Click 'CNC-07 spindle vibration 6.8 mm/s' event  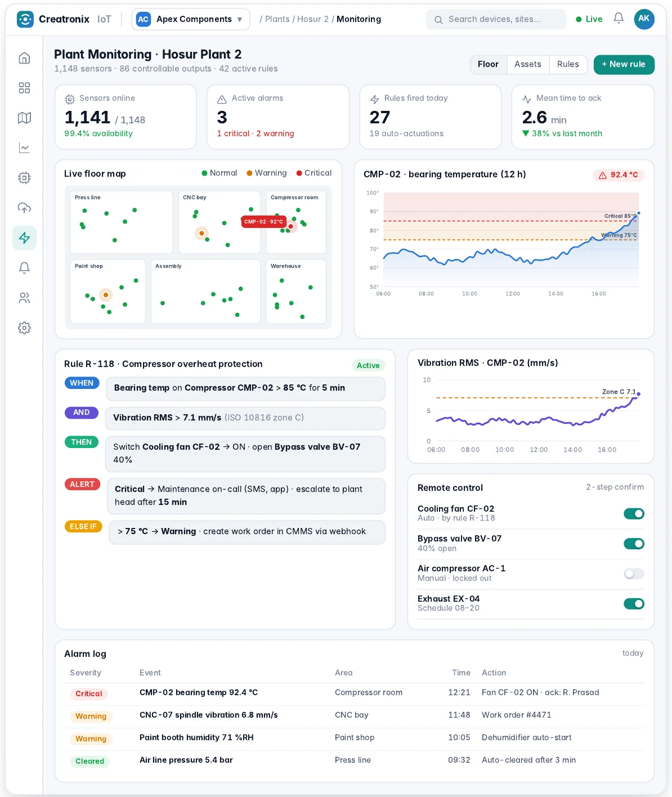[x=209, y=715]
